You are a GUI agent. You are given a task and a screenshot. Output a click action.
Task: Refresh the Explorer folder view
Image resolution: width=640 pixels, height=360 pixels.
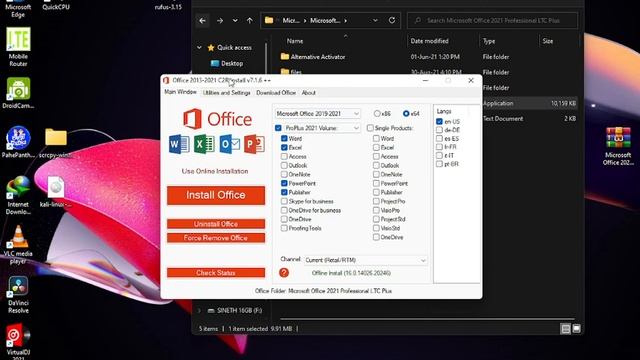point(392,20)
